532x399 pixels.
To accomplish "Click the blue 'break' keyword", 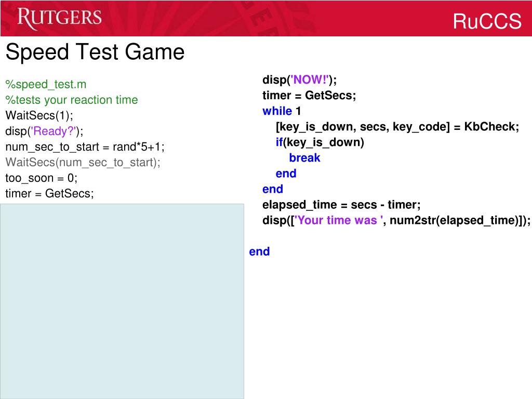I will tap(304, 158).
